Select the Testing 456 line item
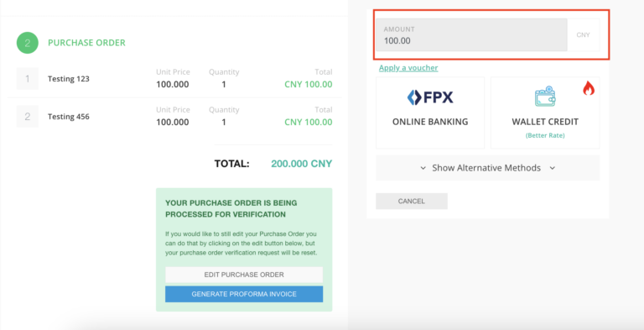Image resolution: width=644 pixels, height=330 pixels. point(174,117)
